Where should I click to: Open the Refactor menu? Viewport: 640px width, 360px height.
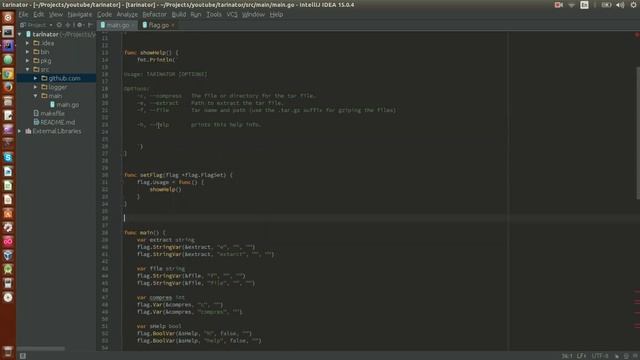point(154,14)
